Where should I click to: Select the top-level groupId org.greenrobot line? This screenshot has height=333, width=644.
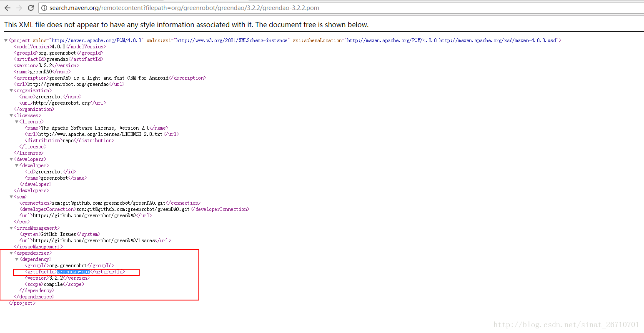(58, 53)
